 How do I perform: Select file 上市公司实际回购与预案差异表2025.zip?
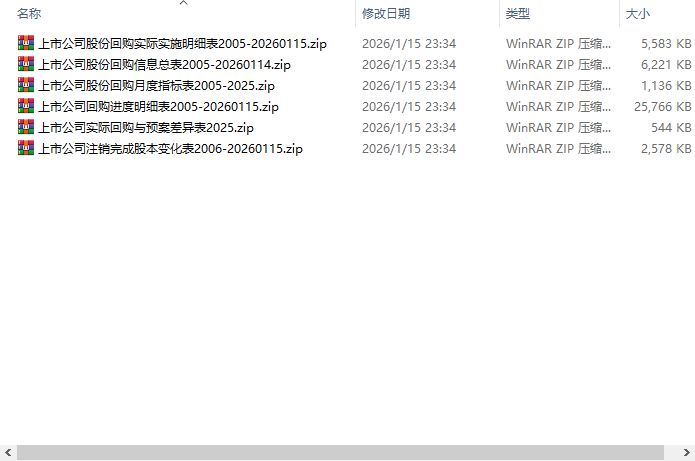pyautogui.click(x=146, y=128)
